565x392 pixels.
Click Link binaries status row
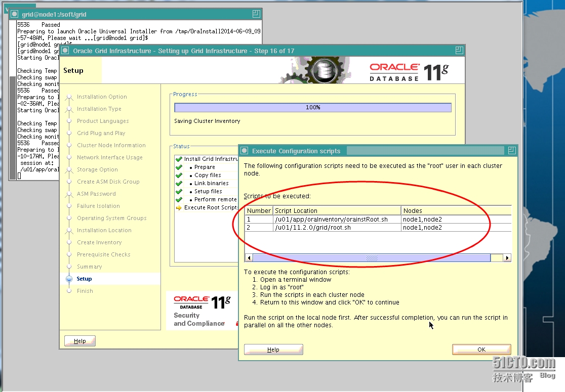click(x=206, y=183)
